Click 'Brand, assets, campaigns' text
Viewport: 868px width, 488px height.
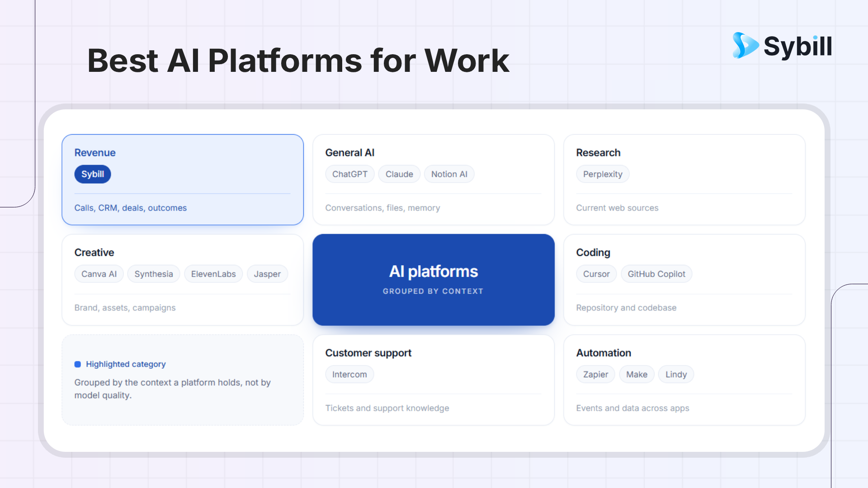point(125,308)
